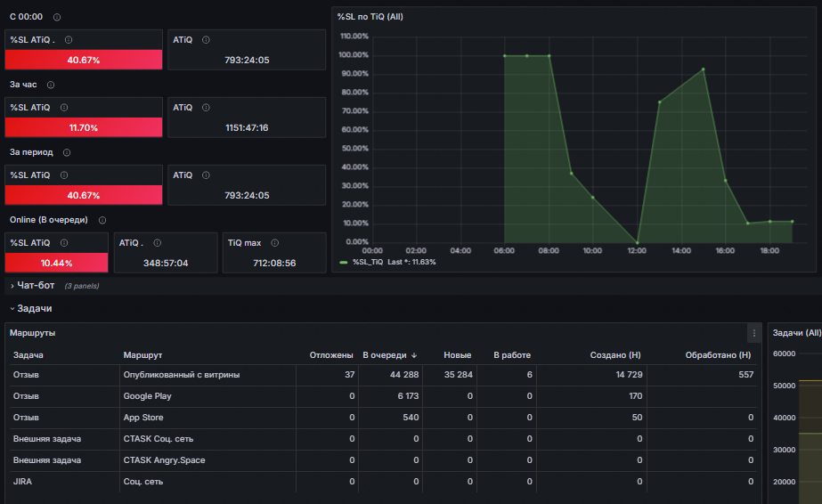This screenshot has width=822, height=504.
Task: Collapse the Задачи row
Action: pyautogui.click(x=31, y=309)
